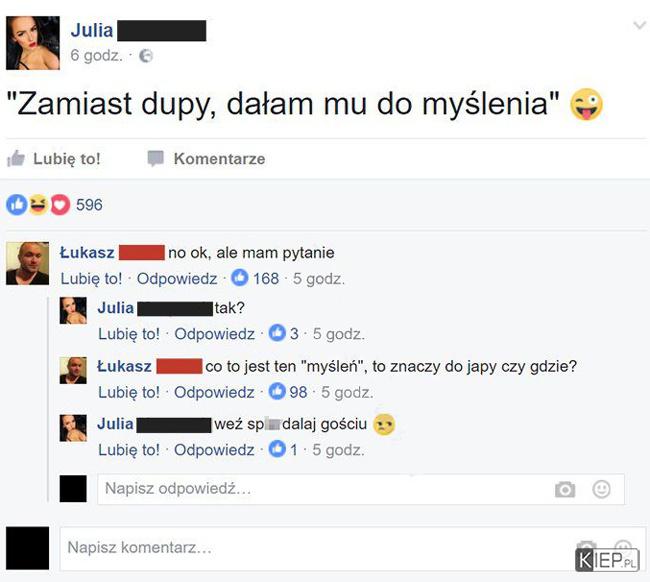Click the 596 reactions count
This screenshot has height=582, width=650.
click(x=89, y=205)
